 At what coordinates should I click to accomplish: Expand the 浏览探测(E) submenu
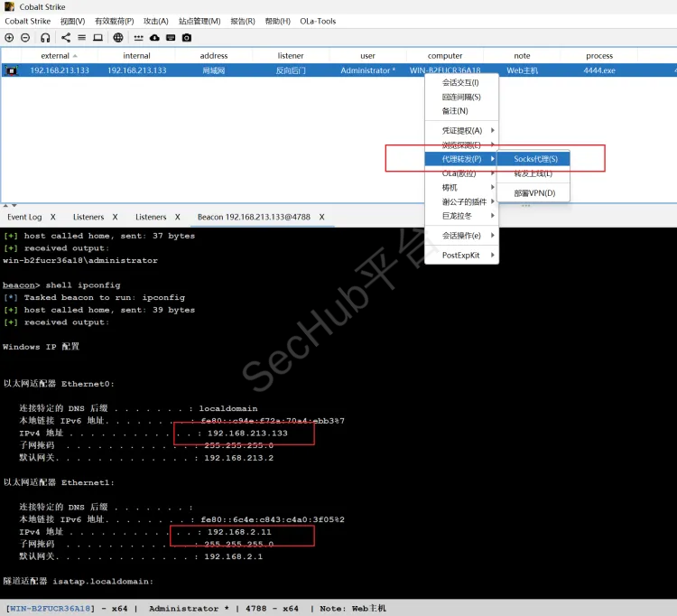pos(461,145)
